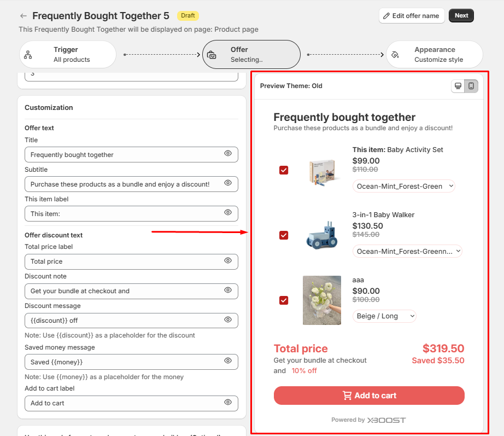Toggle eye icon for Subtitle field
Screen dimensions: 504x436
click(228, 183)
